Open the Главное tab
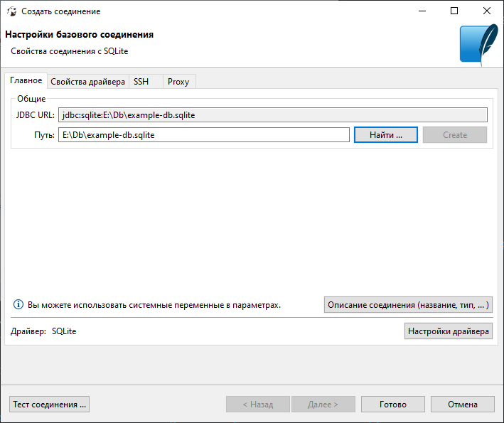Viewport: 504px width, 423px height. click(26, 80)
